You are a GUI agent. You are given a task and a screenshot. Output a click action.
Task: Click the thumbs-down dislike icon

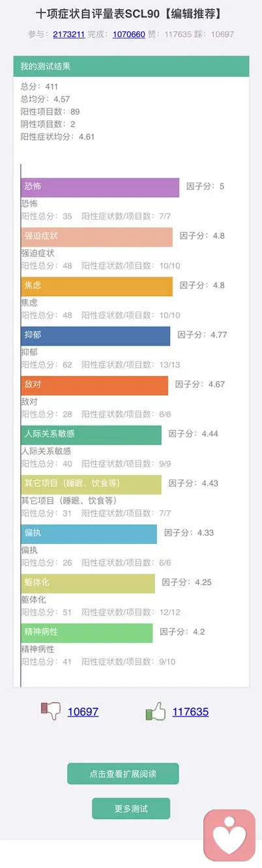[51, 711]
